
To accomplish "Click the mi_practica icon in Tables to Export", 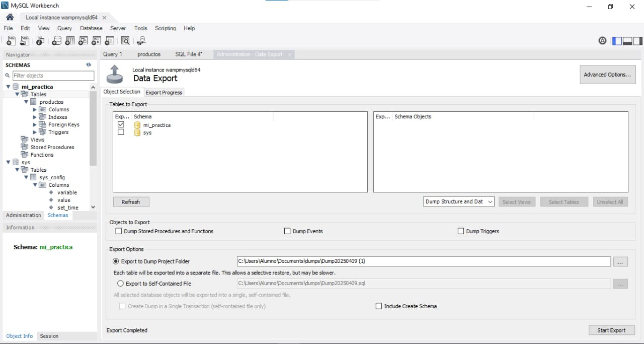I will tap(137, 125).
